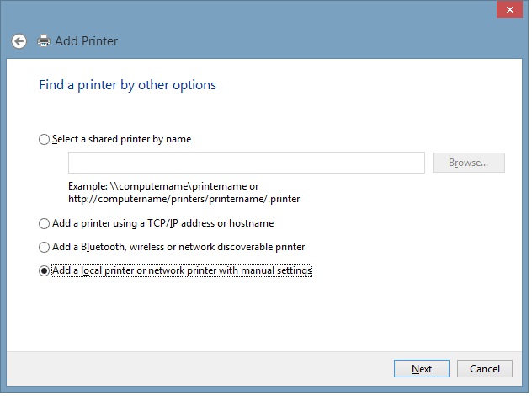Close the Add Printer dialog window
Screen dimensions: 532x396
508,9
